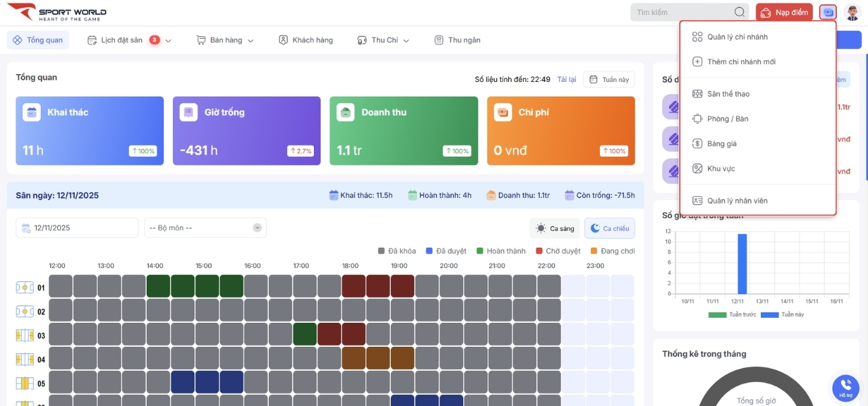The image size is (868, 406).
Task: Click the Khai thác calendar card icon
Action: point(32,112)
